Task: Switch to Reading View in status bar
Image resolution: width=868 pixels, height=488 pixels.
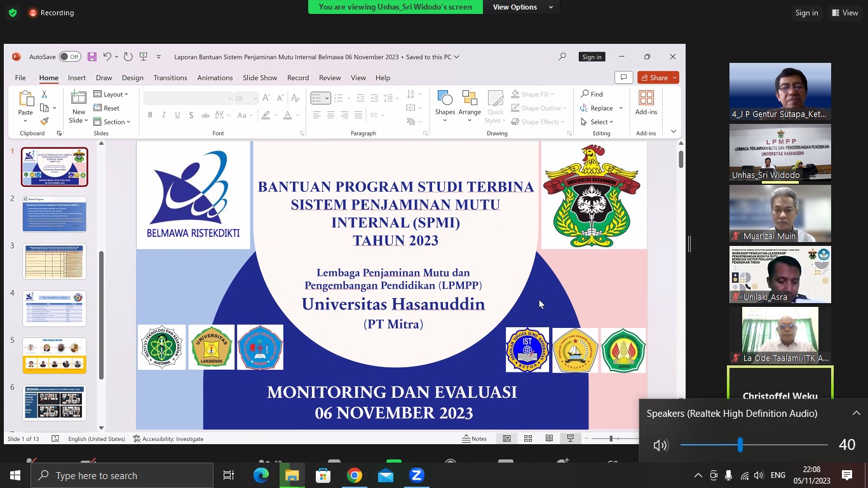Action: pyautogui.click(x=549, y=438)
